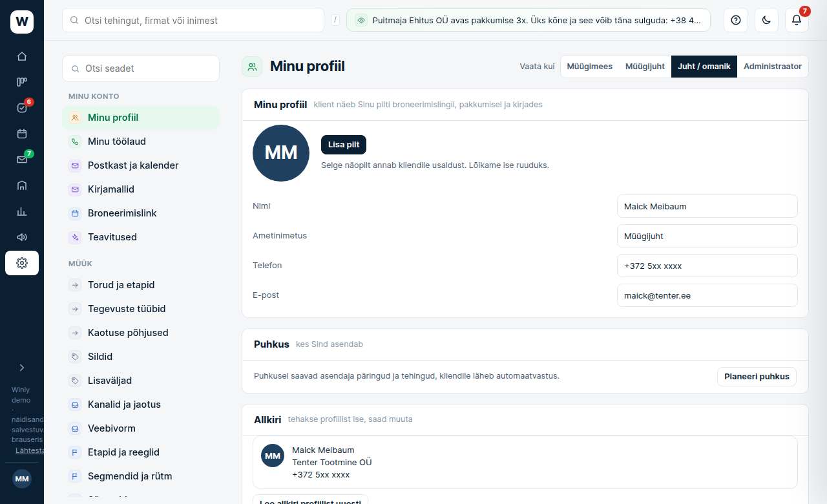Viewport: 827px width, 504px height.
Task: Click the Pultmaja Ehitus OÜ notification banner
Action: [529, 20]
